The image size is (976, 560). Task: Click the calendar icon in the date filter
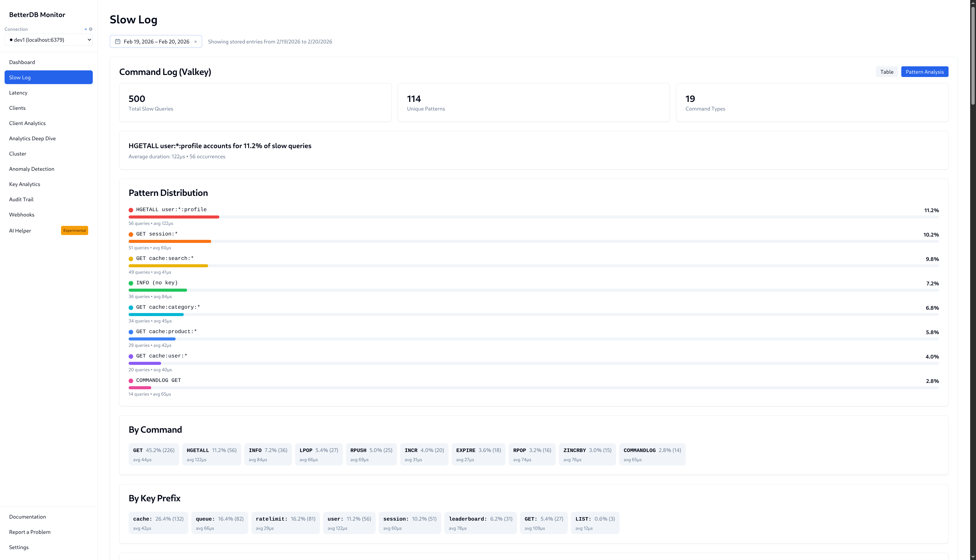(x=118, y=41)
